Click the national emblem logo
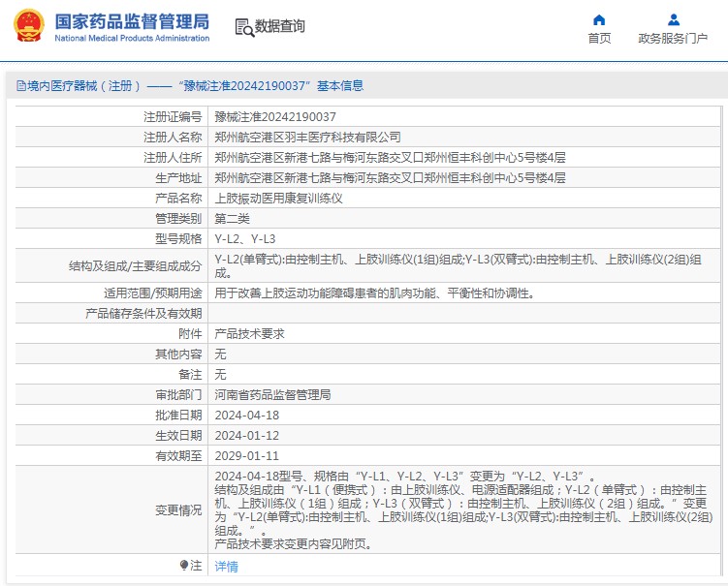 (x=29, y=26)
